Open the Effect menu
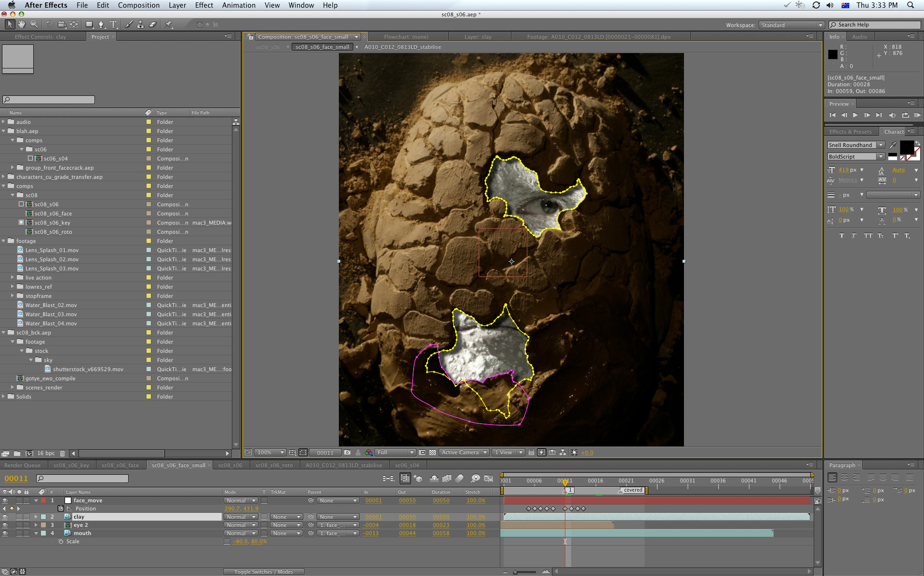 coord(204,5)
